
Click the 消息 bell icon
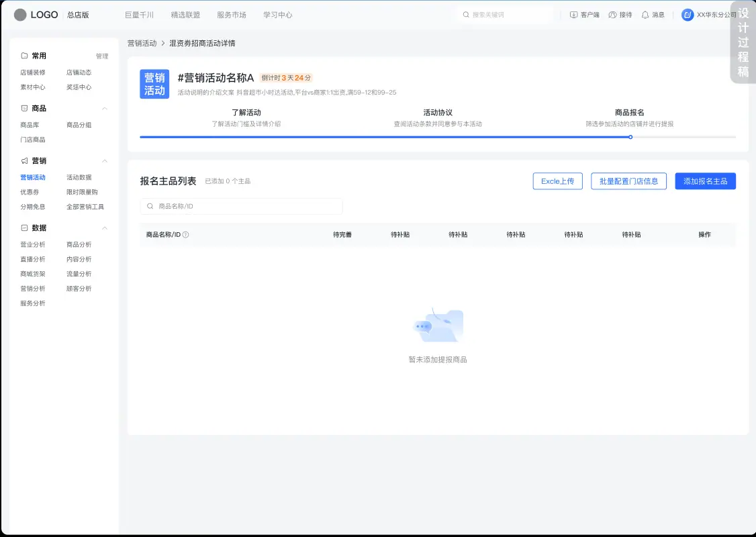click(645, 15)
